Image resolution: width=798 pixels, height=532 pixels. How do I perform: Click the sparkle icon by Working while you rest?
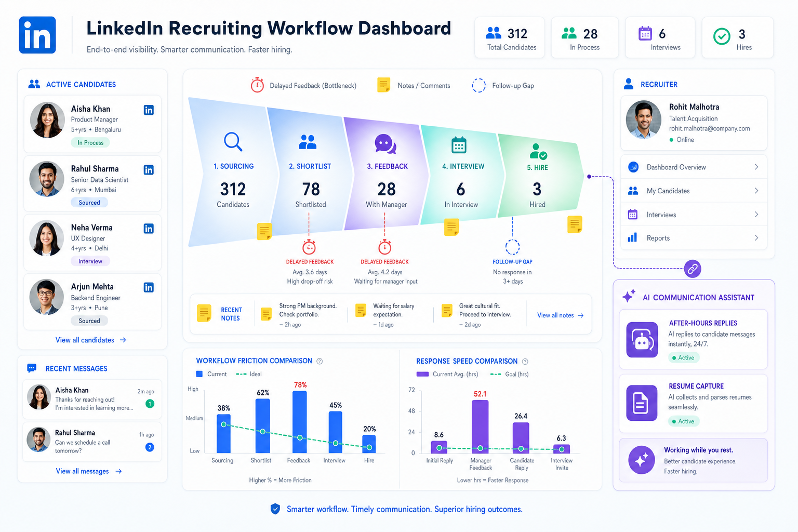tap(642, 460)
